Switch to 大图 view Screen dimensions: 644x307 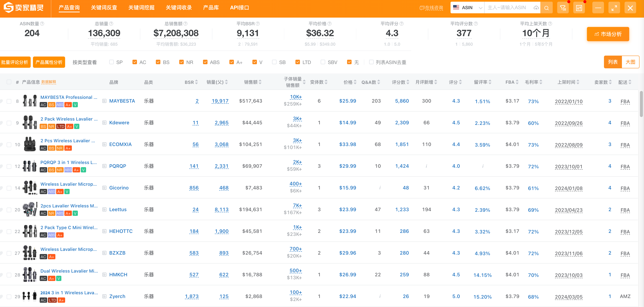pyautogui.click(x=630, y=62)
